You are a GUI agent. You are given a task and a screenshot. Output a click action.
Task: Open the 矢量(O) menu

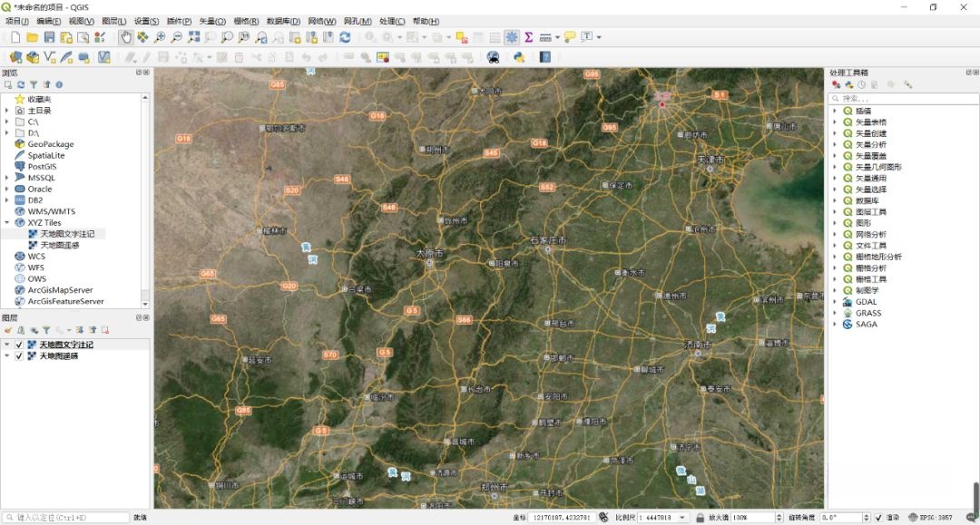[x=212, y=21]
